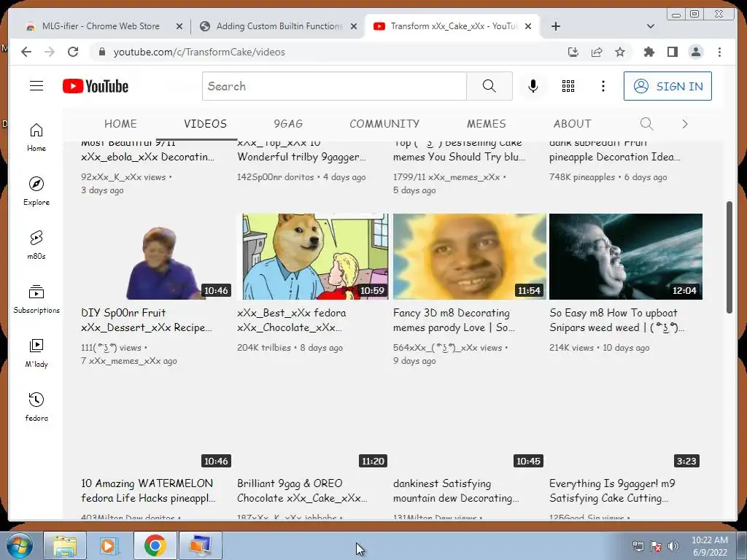Switch to MLG-ifier Chrome Web Store tab
This screenshot has height=560, width=747.
(101, 26)
